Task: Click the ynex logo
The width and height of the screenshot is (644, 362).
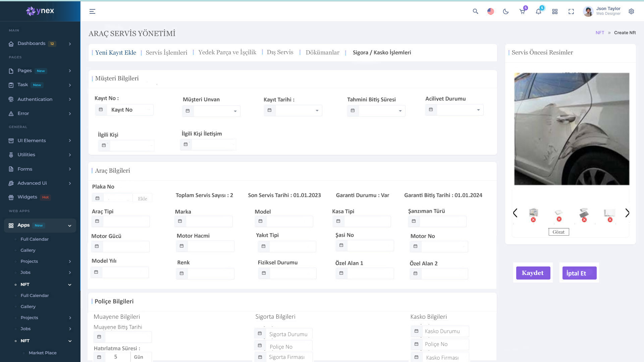Action: pyautogui.click(x=40, y=11)
